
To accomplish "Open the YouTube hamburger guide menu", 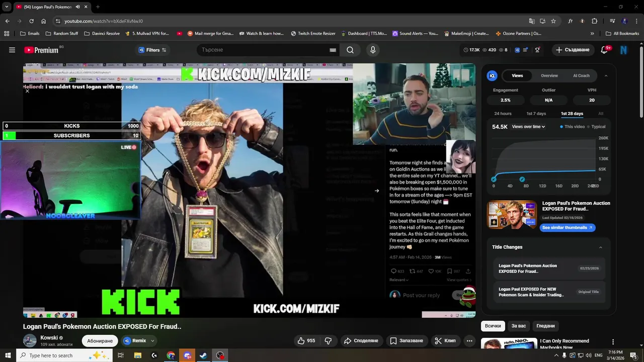I will coord(12,50).
